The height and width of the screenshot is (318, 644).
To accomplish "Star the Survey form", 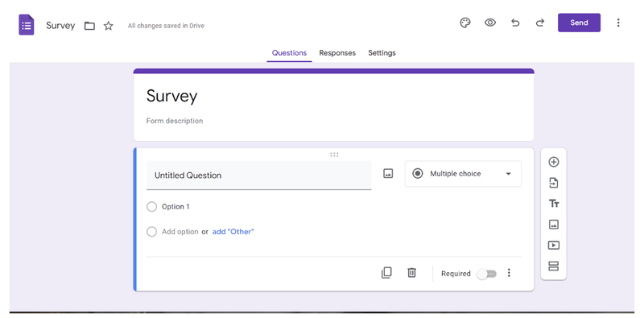I will 108,26.
